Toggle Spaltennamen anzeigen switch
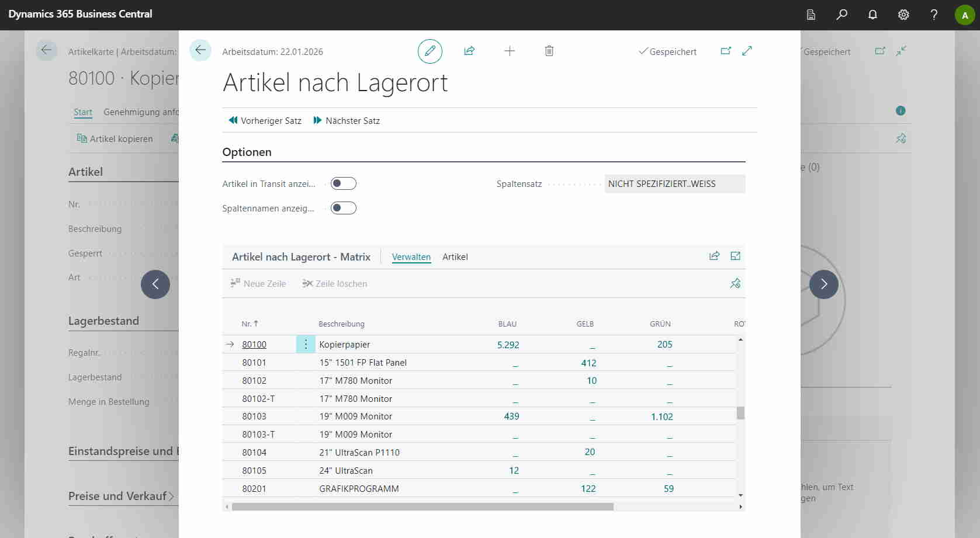The width and height of the screenshot is (980, 538). click(x=344, y=209)
